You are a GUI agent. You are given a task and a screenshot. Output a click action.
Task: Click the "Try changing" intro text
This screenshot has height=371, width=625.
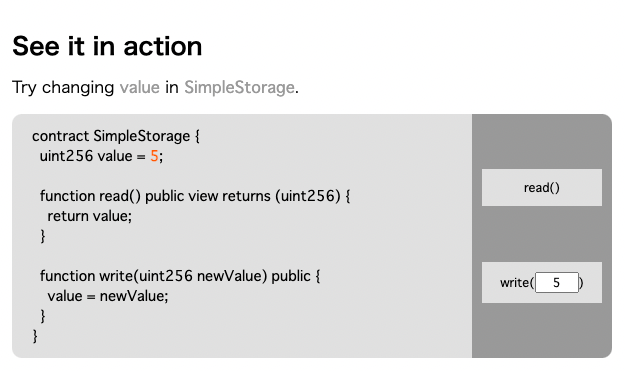(63, 87)
